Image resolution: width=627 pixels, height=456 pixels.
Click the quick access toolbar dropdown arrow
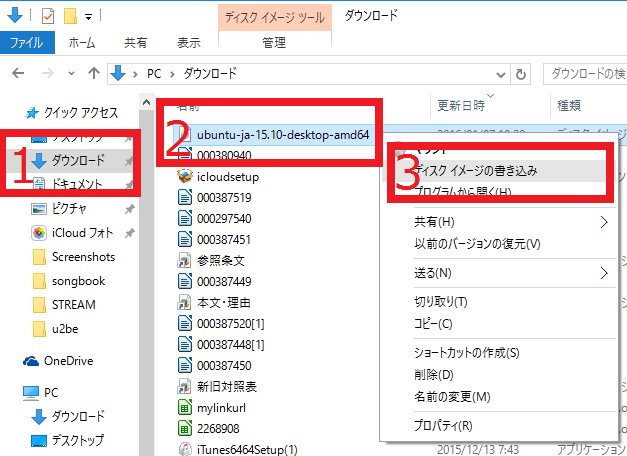89,17
